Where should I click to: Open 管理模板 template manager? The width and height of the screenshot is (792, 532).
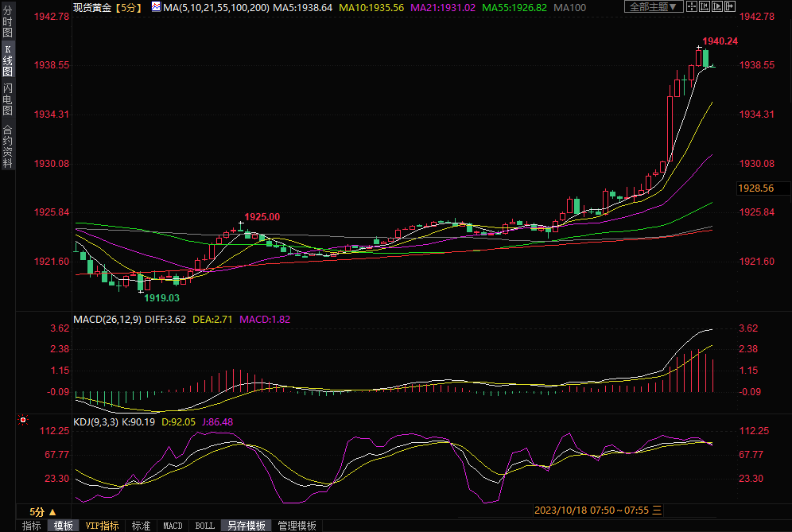tap(297, 526)
